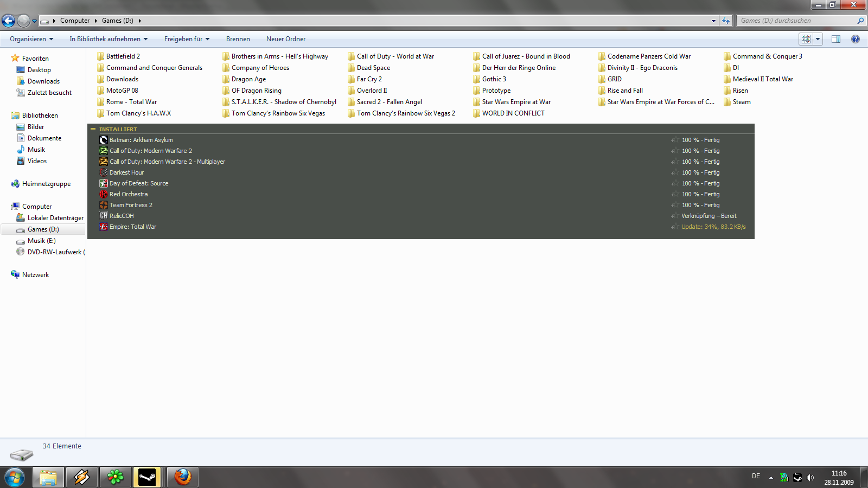Show hidden tray icons arrow
The height and width of the screenshot is (488, 868).
pos(771,478)
